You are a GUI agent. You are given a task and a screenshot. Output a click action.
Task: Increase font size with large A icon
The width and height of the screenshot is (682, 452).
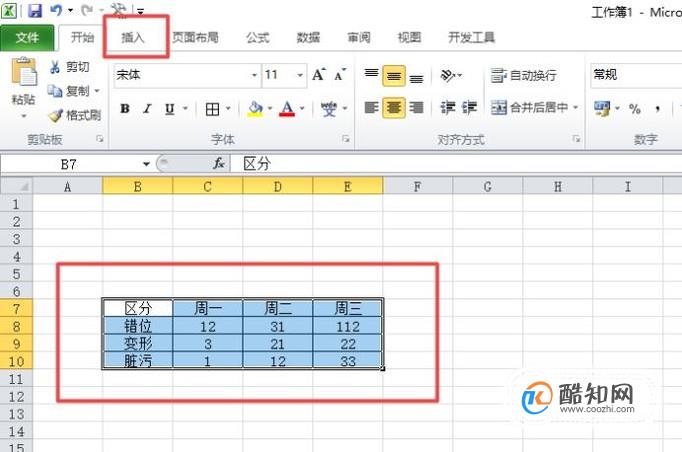[x=318, y=75]
